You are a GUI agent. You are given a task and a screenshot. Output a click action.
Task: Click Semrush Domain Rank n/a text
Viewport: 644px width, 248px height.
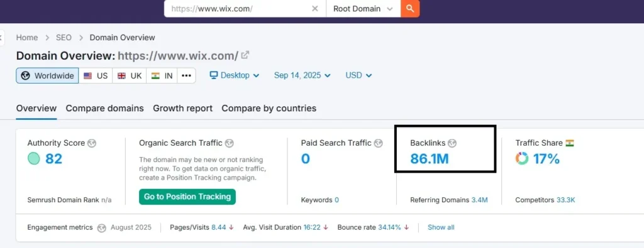click(69, 200)
